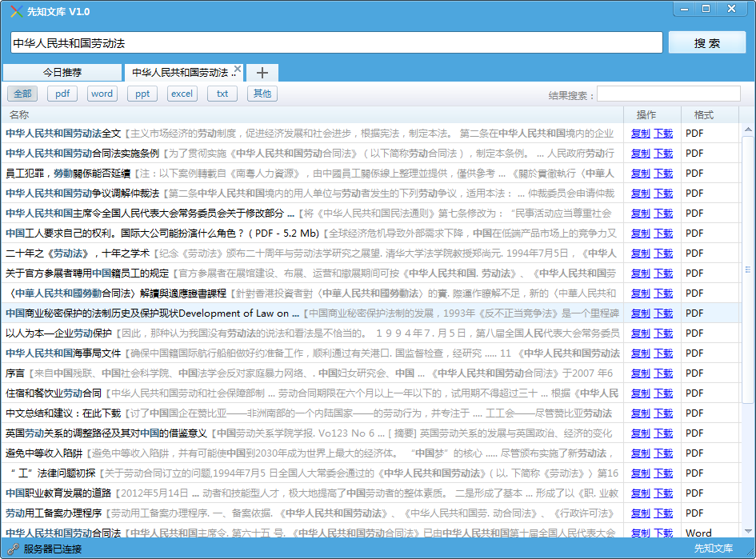Screen dimensions: 756x559
Task: Filter results by ppt format
Action: [142, 93]
